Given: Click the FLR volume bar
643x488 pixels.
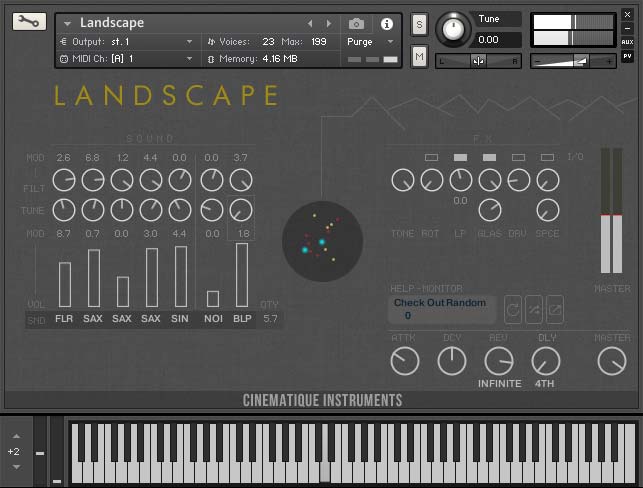Looking at the screenshot, I should tap(65, 285).
